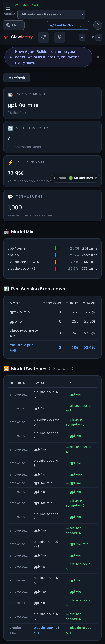This screenshot has height=644, width=105.
Task: Enable Cloud Sync
Action: [68, 25]
